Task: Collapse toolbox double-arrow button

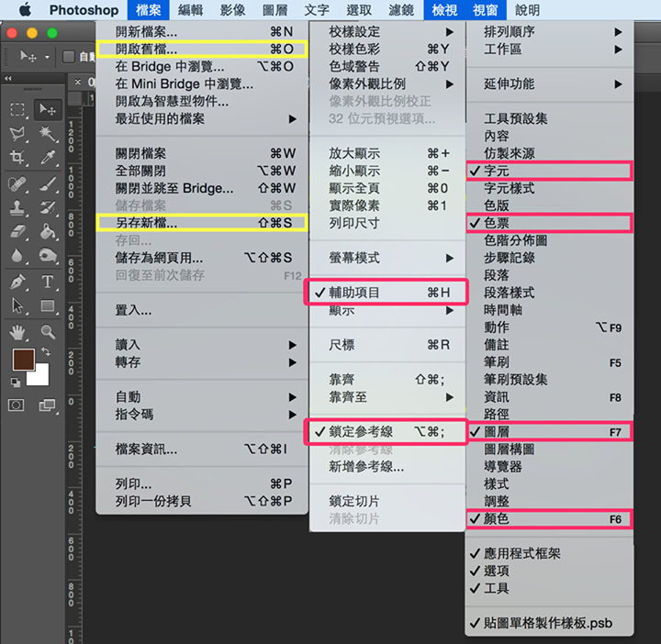Action: click(x=8, y=78)
